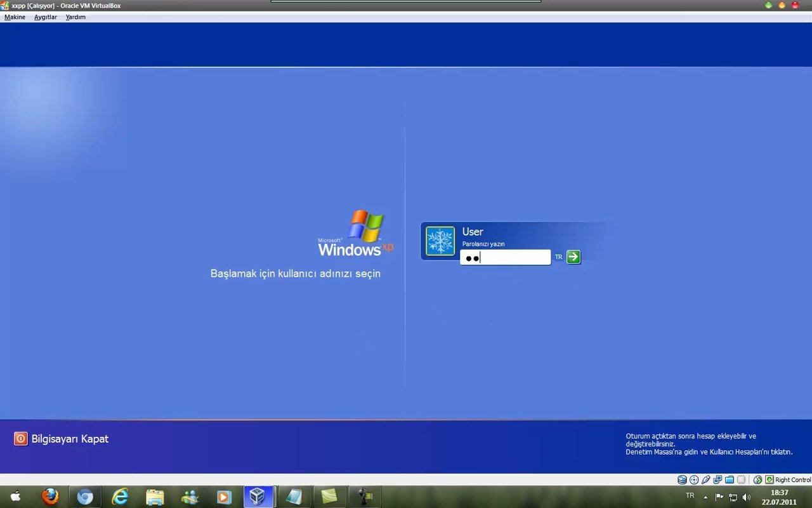Open the last taskbar icon beside sticky note
This screenshot has height=508, width=812.
coord(365,497)
